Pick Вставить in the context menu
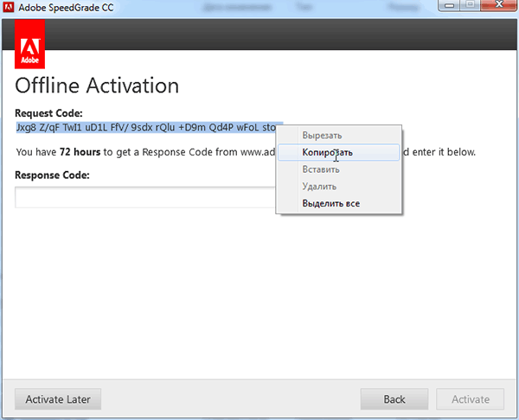Image resolution: width=519 pixels, height=420 pixels. coord(338,169)
